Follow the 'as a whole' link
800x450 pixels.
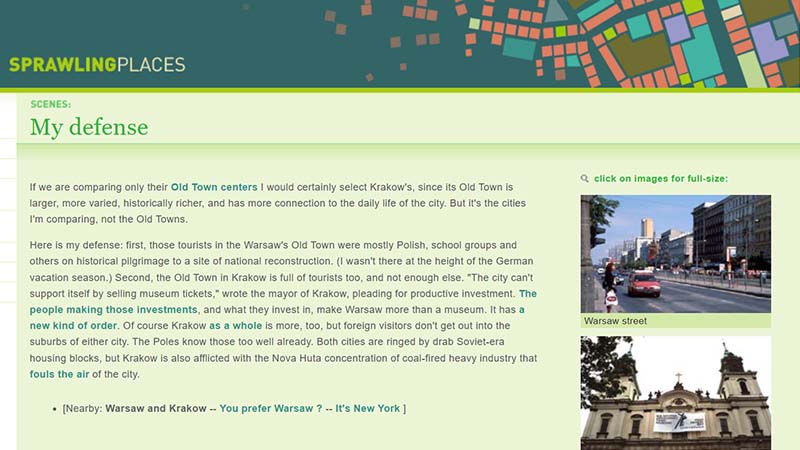coord(235,326)
